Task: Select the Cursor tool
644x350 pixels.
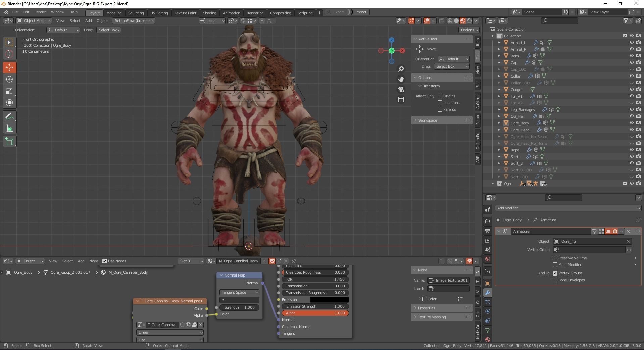Action: point(9,54)
